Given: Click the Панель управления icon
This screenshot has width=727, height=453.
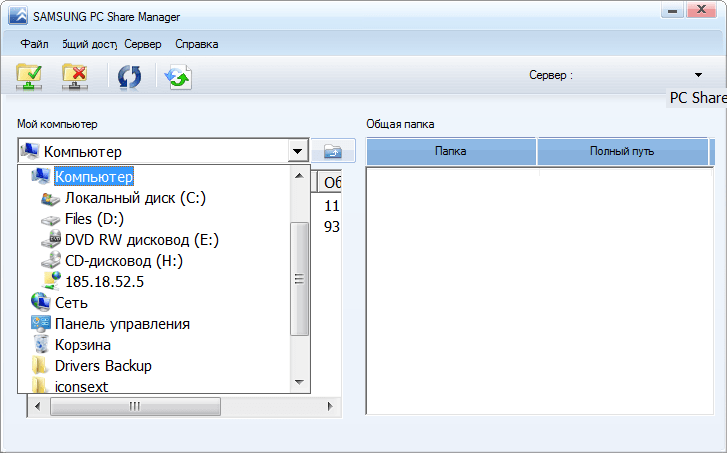Looking at the screenshot, I should [40, 323].
